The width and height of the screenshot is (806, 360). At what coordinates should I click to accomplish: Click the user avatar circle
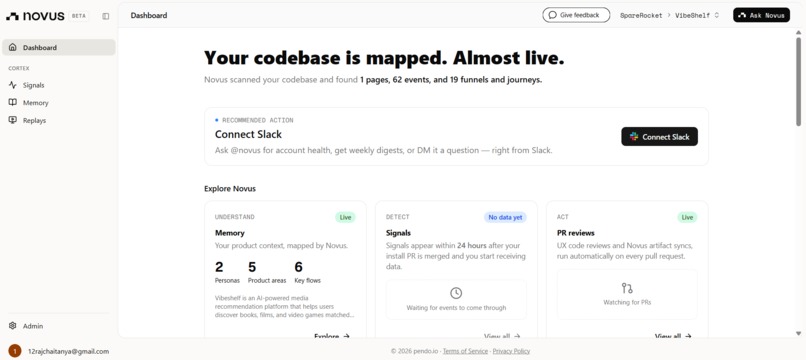[15, 351]
